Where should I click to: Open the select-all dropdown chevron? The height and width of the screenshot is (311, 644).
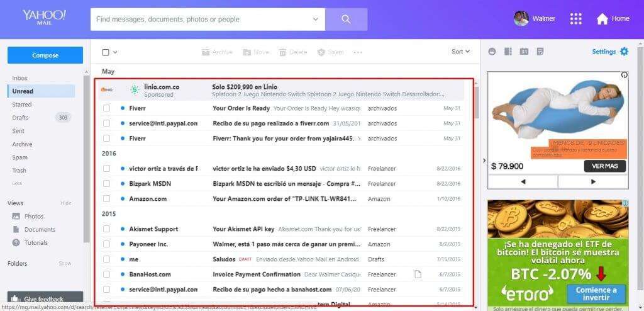115,52
